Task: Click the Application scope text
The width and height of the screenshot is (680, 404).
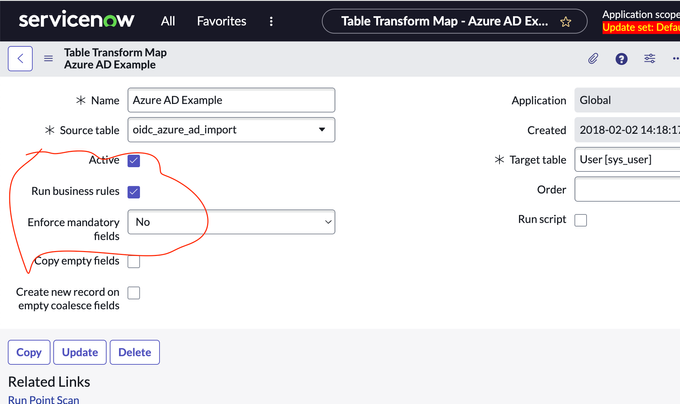Action: [641, 15]
